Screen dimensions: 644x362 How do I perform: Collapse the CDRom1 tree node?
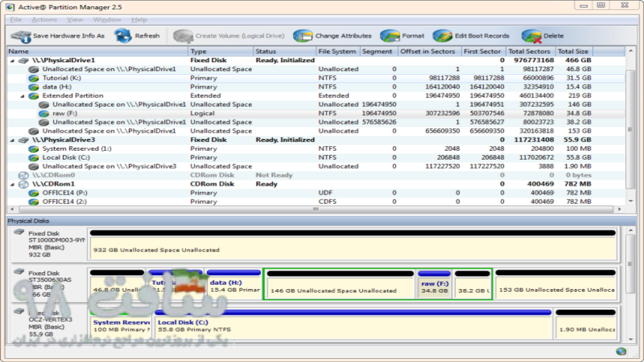13,185
